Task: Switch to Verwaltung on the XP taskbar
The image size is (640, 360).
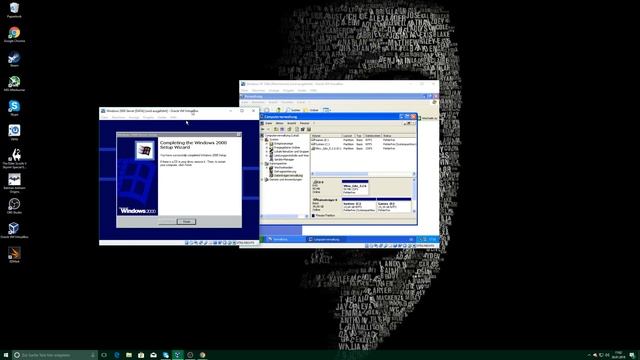Action: pyautogui.click(x=286, y=239)
